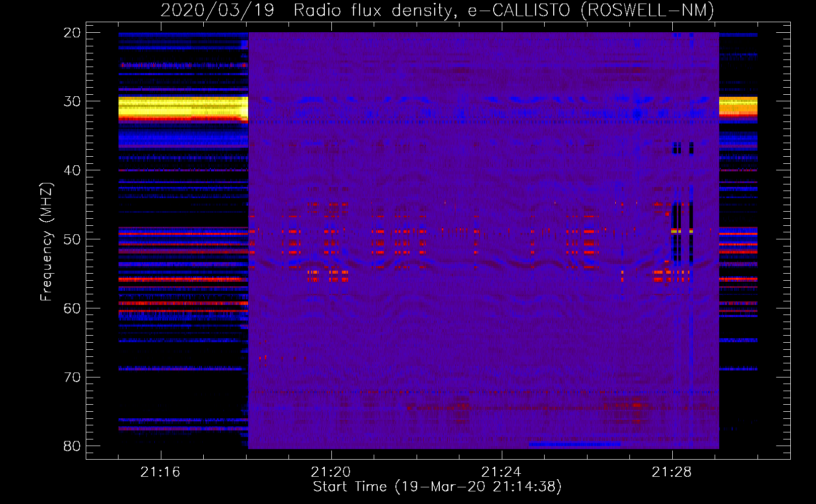Click the 21:28 time tick label
This screenshot has height=504, width=816.
click(672, 472)
